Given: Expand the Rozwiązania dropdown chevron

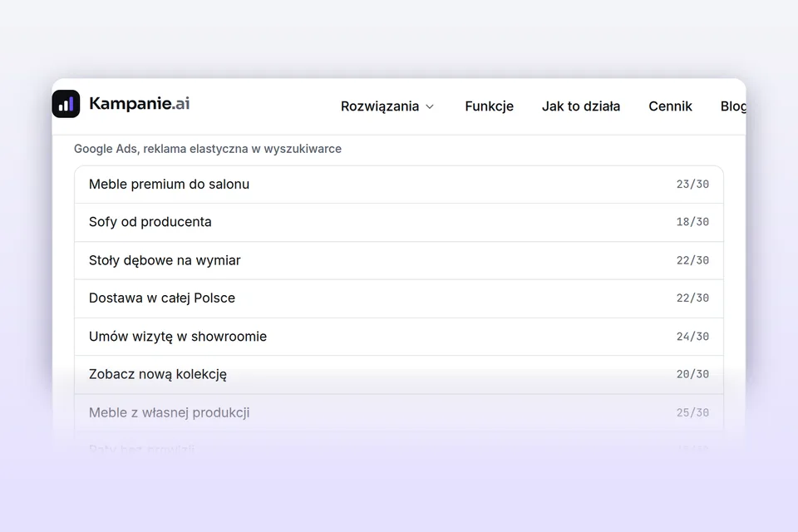Looking at the screenshot, I should click(x=430, y=107).
